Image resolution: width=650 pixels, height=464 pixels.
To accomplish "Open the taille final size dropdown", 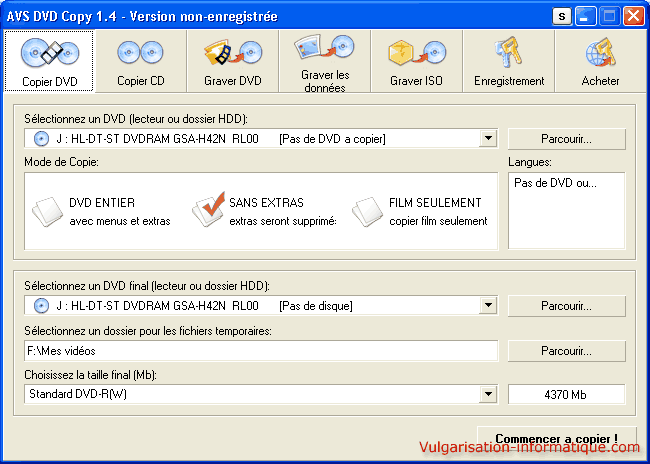I will click(x=488, y=394).
